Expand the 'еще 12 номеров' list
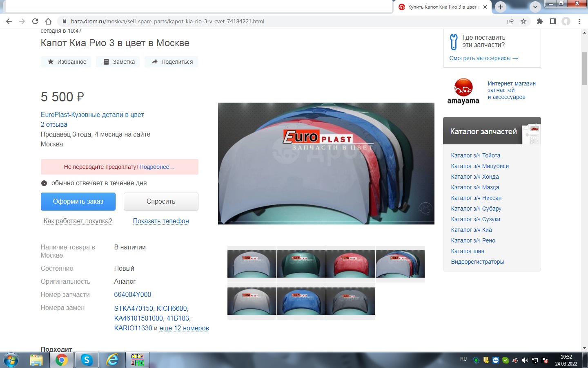 point(184,328)
